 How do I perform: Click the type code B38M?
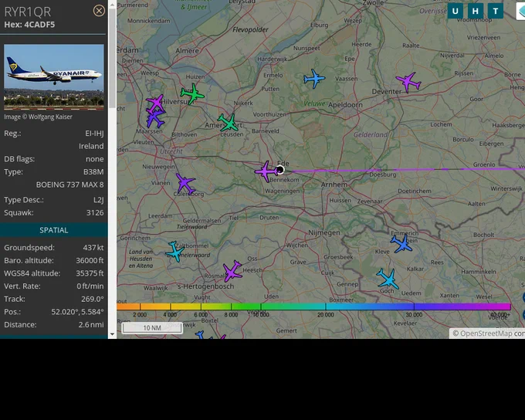(x=93, y=172)
